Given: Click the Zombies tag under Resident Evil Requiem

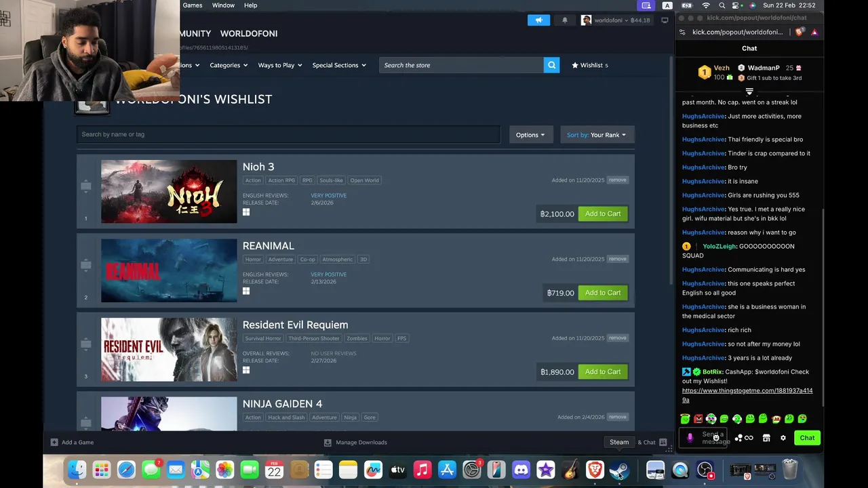Looking at the screenshot, I should [x=357, y=338].
